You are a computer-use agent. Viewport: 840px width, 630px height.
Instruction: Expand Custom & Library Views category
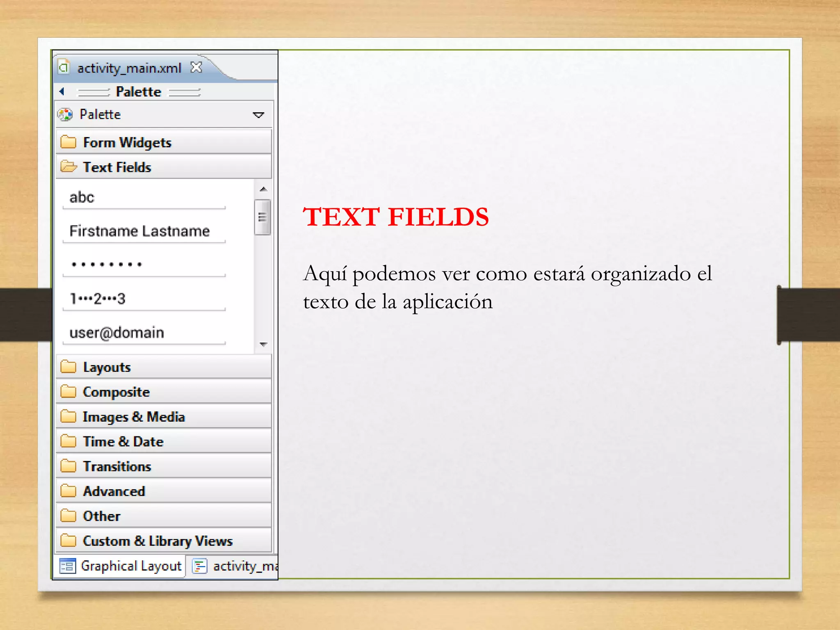[x=164, y=541]
